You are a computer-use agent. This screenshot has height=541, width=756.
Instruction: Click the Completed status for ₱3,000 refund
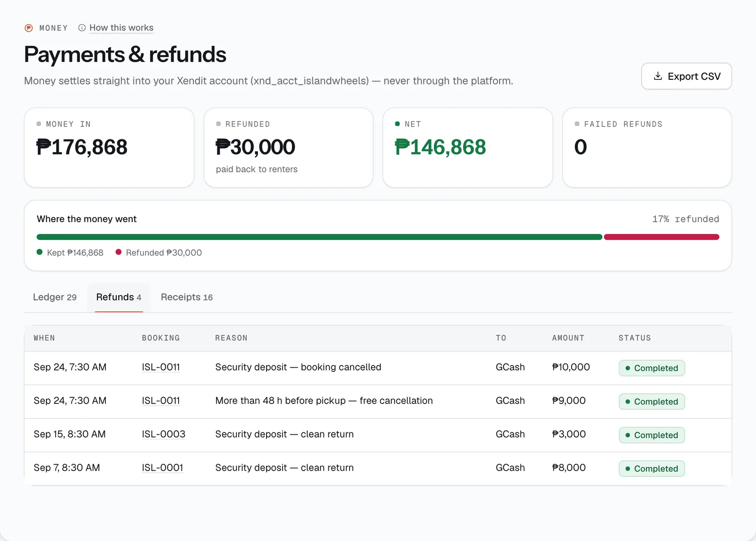652,435
